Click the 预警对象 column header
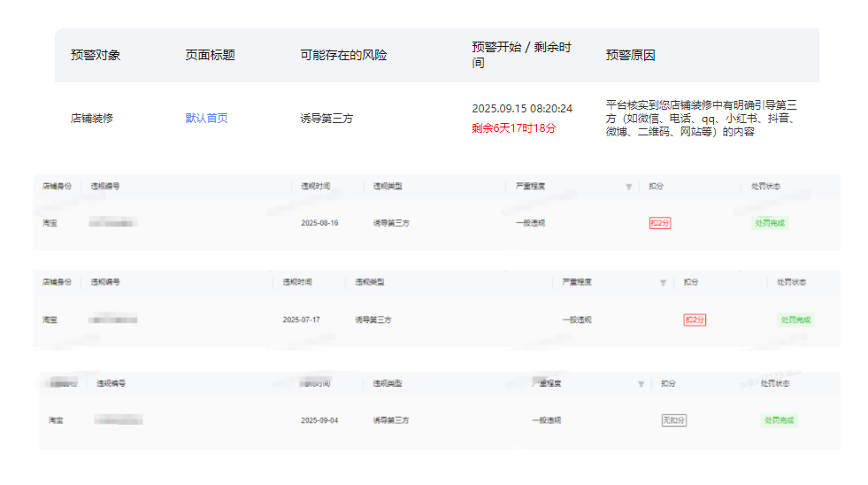The width and height of the screenshot is (868, 485). tap(96, 55)
